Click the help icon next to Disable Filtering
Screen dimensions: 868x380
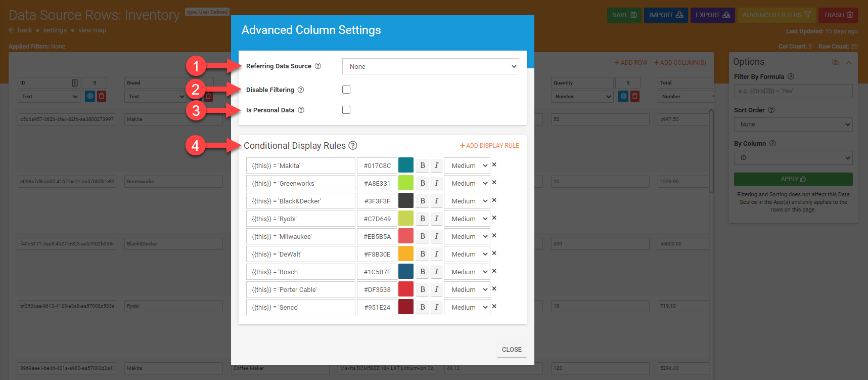click(301, 90)
